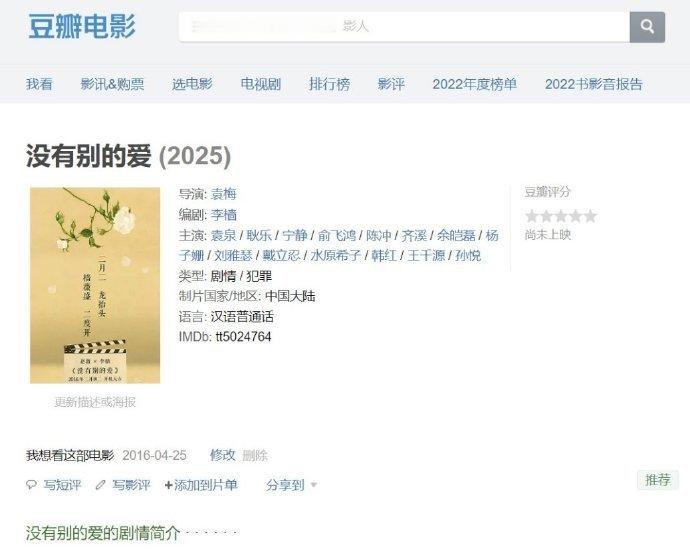The image size is (690, 549).
Task: Click the magnifier search button
Action: pyautogui.click(x=647, y=27)
